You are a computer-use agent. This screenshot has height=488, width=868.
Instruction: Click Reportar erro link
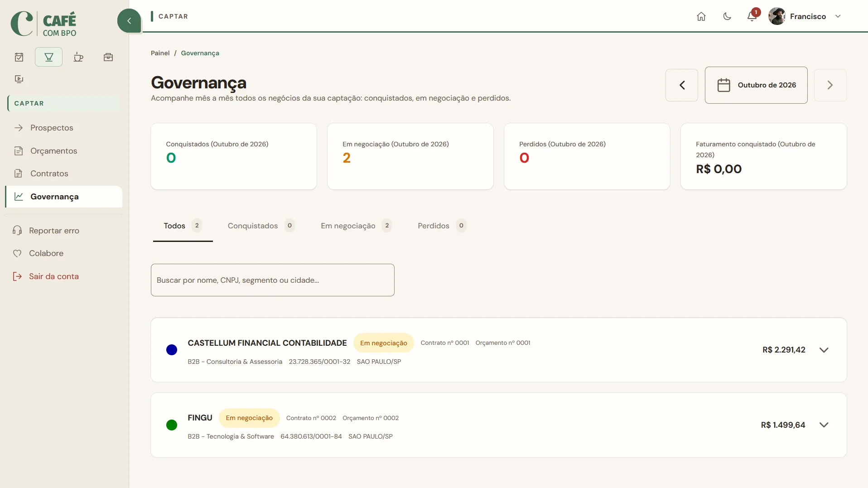pos(54,231)
